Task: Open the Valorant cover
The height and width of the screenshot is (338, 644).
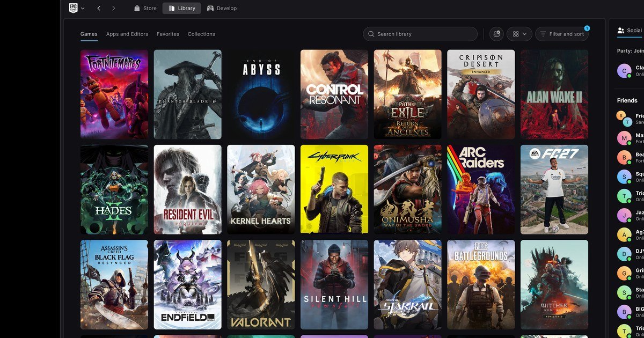Action: 261,284
